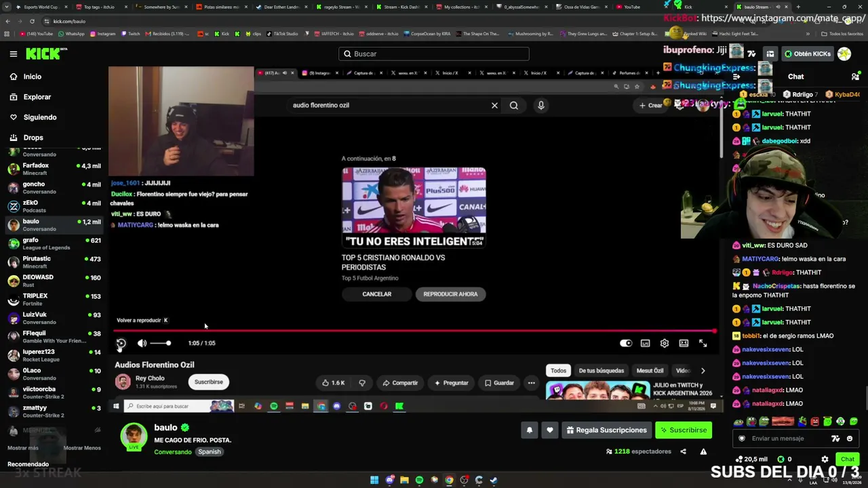
Task: Open the TikTok Studio bookmark
Action: click(x=283, y=34)
